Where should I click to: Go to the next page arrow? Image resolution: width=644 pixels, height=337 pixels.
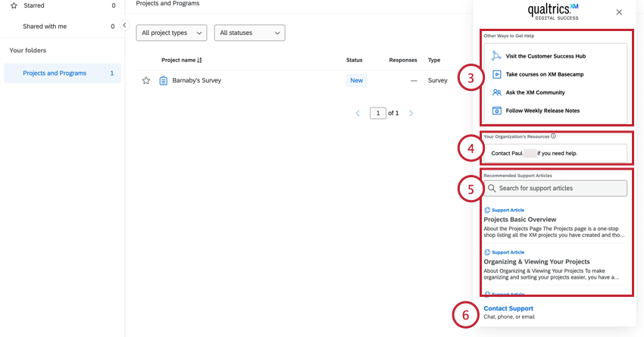tap(411, 113)
